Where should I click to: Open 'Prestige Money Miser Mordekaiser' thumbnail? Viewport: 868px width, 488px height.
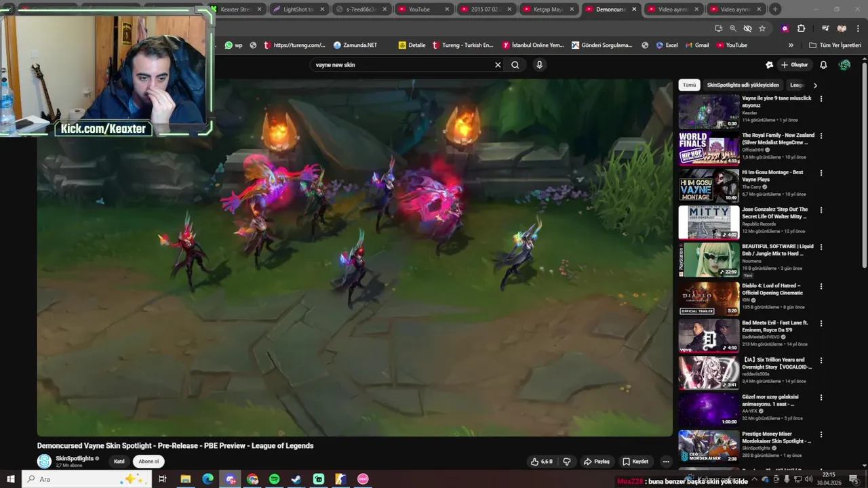pyautogui.click(x=709, y=445)
